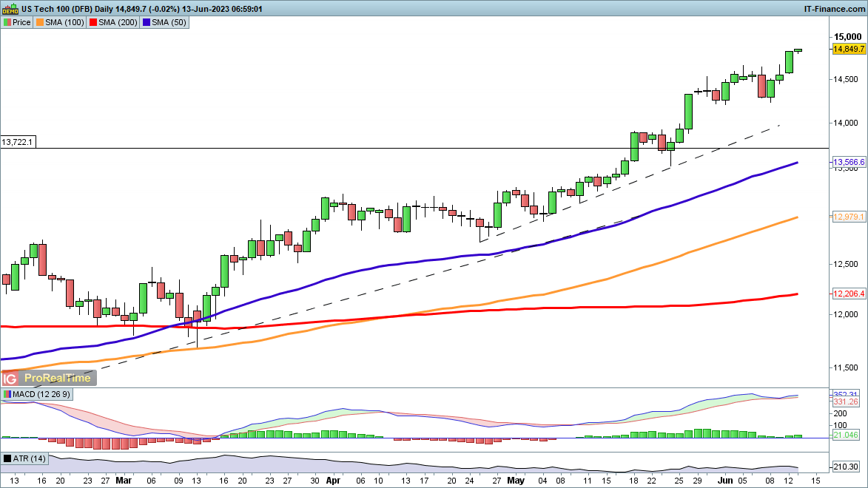
Task: Open the SMA (100) indicator legend
Action: click(x=60, y=22)
